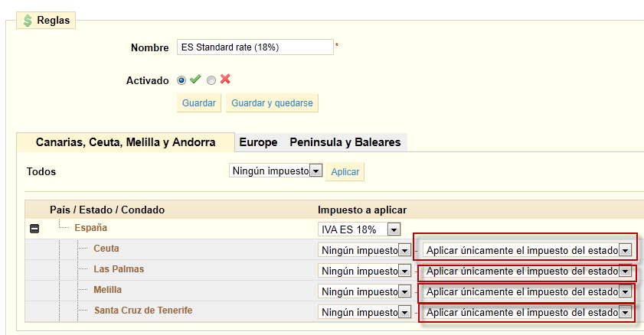
Task: Click the Nombre text field
Action: pyautogui.click(x=255, y=47)
